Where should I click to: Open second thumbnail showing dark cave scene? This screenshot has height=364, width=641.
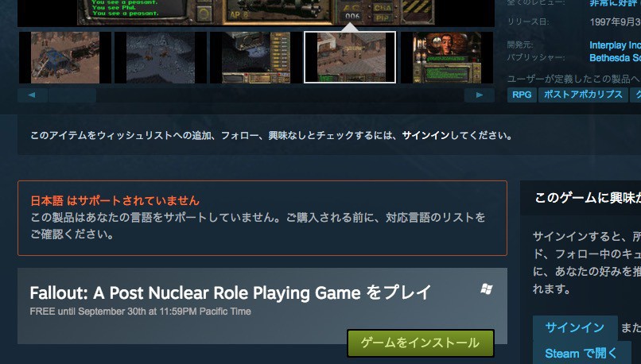pos(161,57)
